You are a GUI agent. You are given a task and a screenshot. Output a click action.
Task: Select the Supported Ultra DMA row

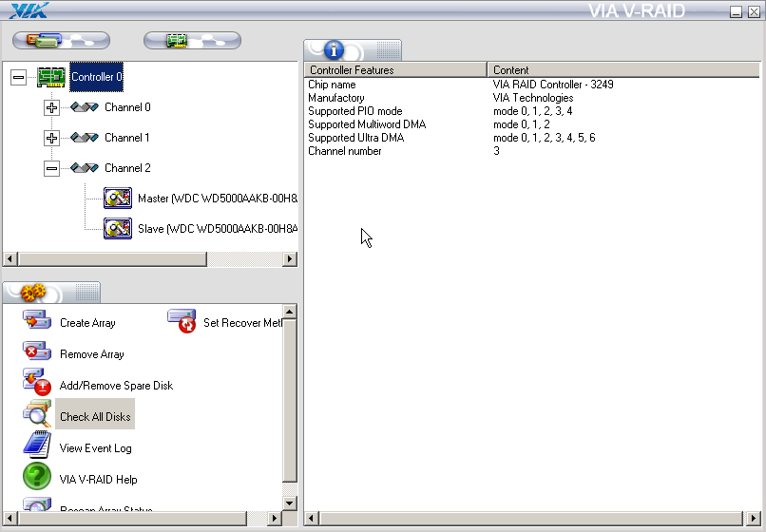[532, 138]
